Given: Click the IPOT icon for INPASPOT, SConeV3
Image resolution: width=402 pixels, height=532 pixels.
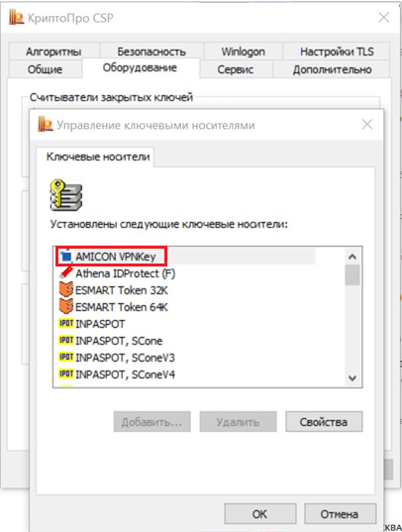Looking at the screenshot, I should (x=66, y=357).
